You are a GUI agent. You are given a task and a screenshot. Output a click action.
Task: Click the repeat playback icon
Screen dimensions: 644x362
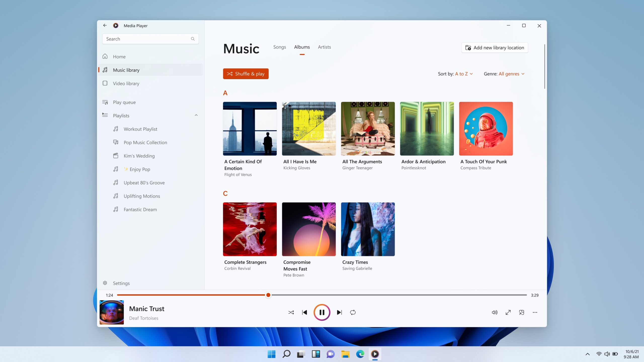click(353, 312)
